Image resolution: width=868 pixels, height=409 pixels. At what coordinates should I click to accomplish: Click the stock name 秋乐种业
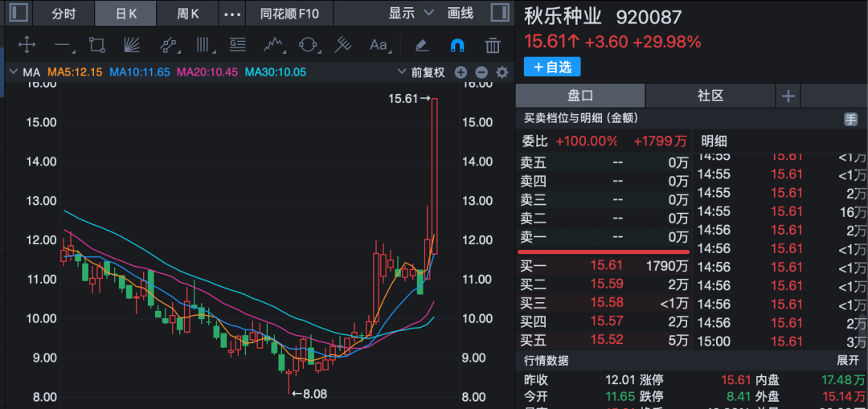563,17
